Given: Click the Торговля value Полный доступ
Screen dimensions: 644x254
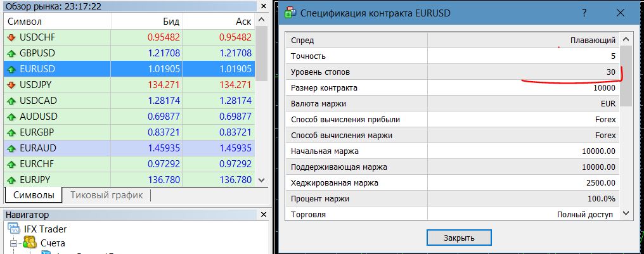Looking at the screenshot, I should (x=585, y=215).
